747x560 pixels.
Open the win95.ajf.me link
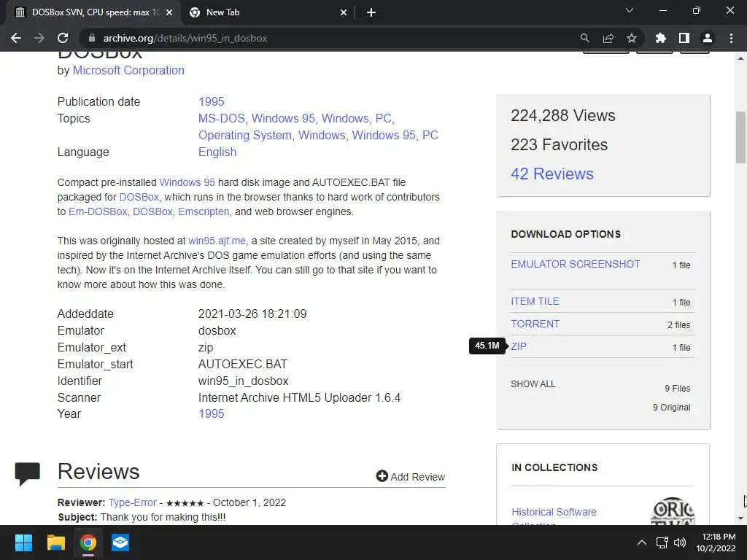click(217, 241)
